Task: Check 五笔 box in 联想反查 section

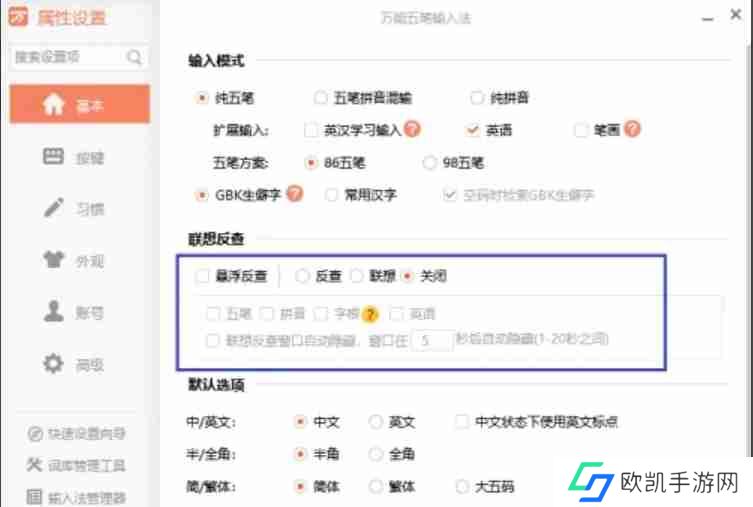Action: [212, 314]
